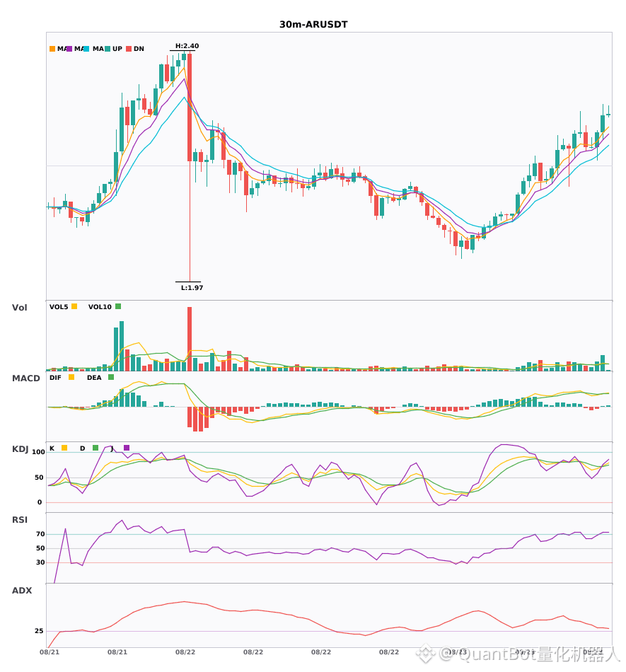Click the red DN legend swatch
626x672 pixels.
(129, 49)
